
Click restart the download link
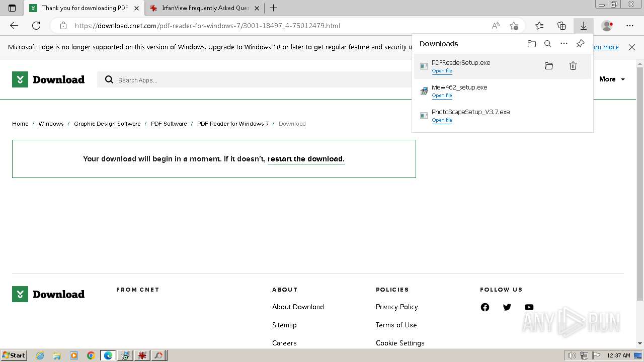click(306, 159)
